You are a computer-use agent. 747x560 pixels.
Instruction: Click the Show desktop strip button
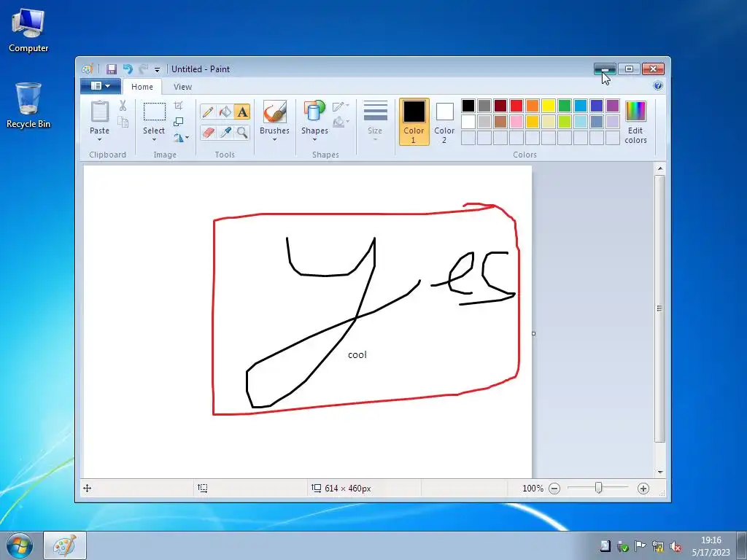click(742, 545)
